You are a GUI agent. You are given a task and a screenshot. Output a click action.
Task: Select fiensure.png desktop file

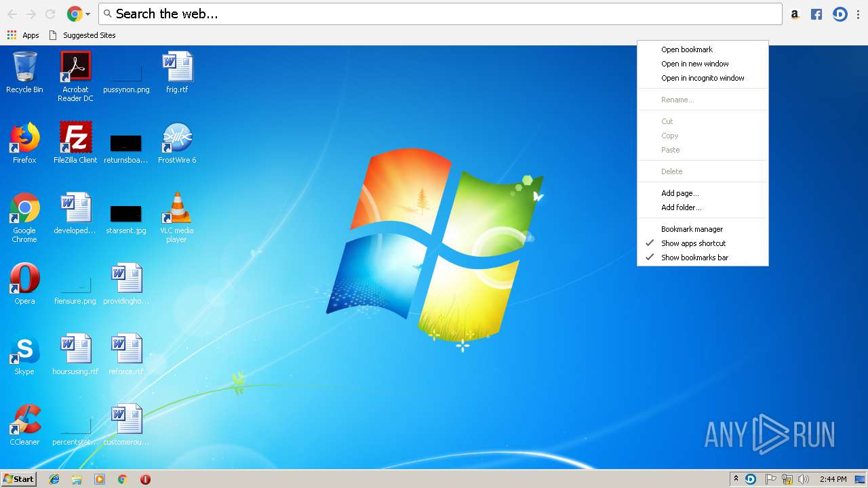(75, 290)
